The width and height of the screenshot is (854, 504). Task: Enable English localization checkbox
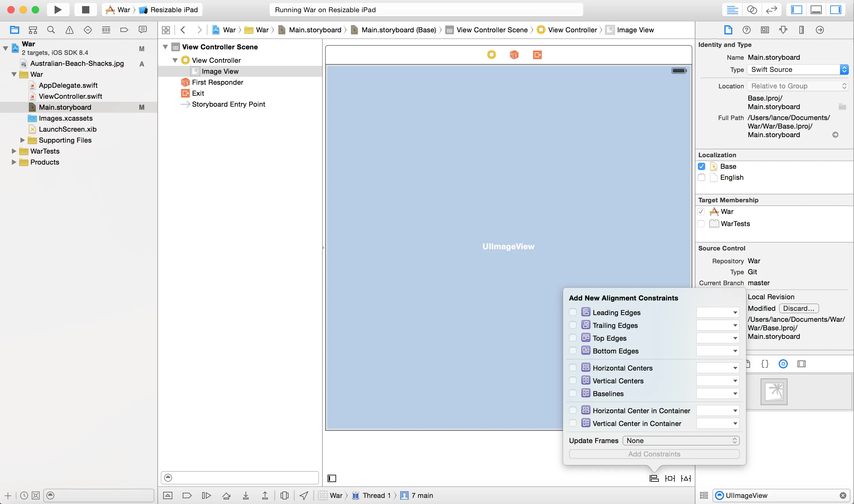[x=701, y=177]
